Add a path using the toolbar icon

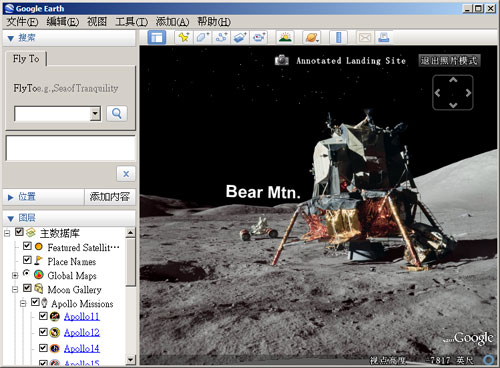click(221, 37)
